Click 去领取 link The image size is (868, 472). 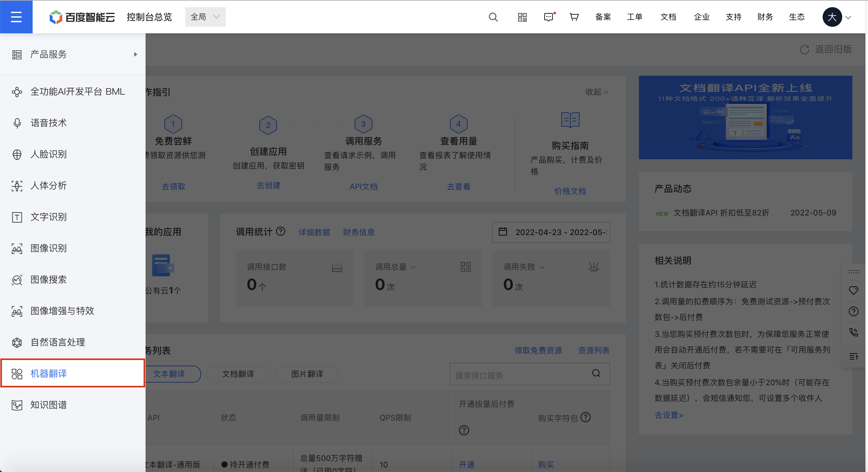tap(173, 186)
